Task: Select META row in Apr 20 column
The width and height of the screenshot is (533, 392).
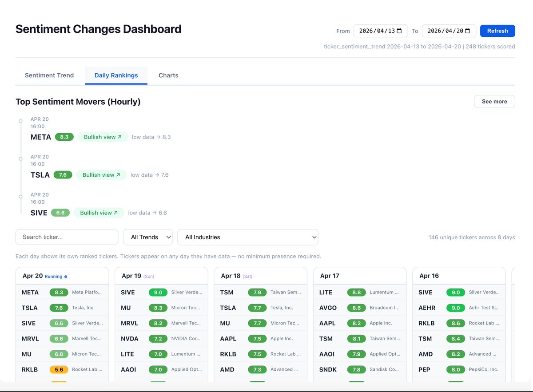Action: pyautogui.click(x=62, y=292)
